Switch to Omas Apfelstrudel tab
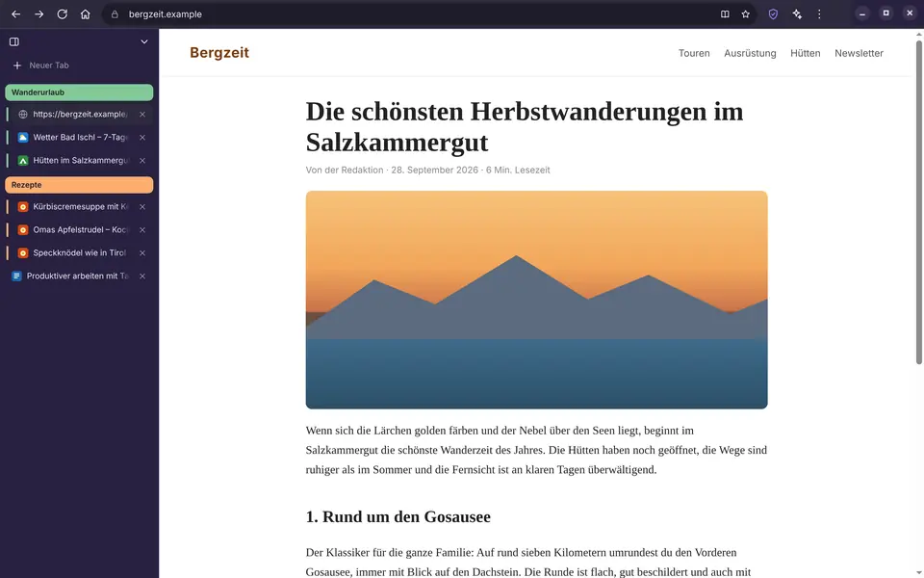This screenshot has width=924, height=578. (x=79, y=230)
